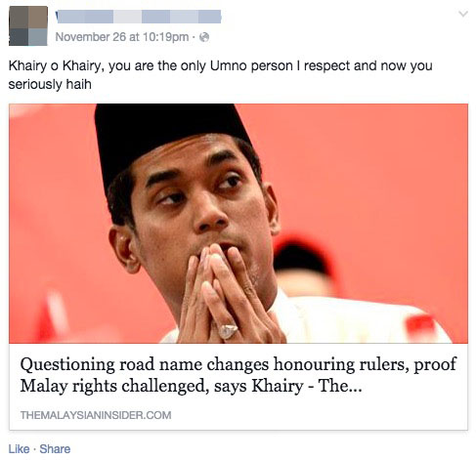Open the blurred poster name link
This screenshot has width=476, height=460.
(x=138, y=17)
